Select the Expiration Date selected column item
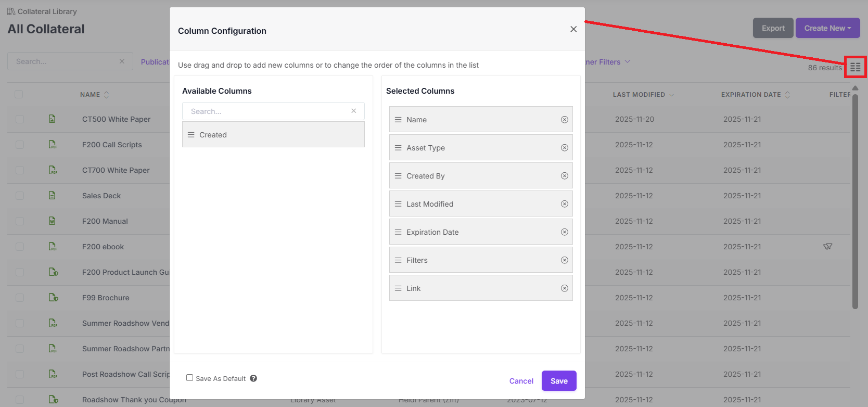The image size is (868, 407). pyautogui.click(x=481, y=232)
